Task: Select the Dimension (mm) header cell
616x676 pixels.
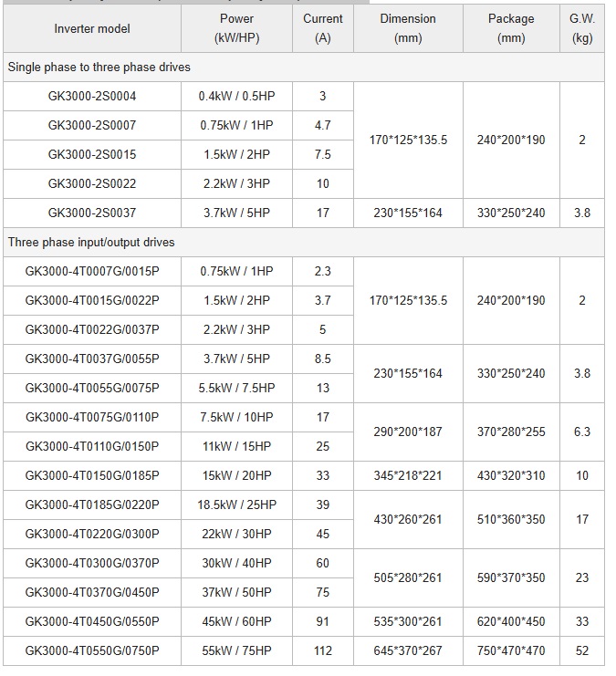Action: pos(408,28)
